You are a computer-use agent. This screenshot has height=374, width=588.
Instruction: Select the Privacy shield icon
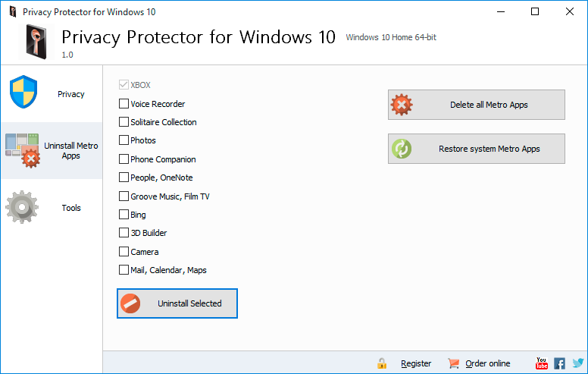[23, 92]
